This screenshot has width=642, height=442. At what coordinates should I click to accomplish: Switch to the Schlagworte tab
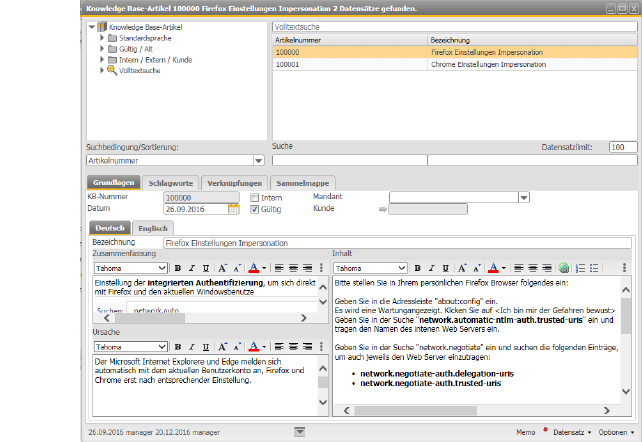click(x=171, y=183)
